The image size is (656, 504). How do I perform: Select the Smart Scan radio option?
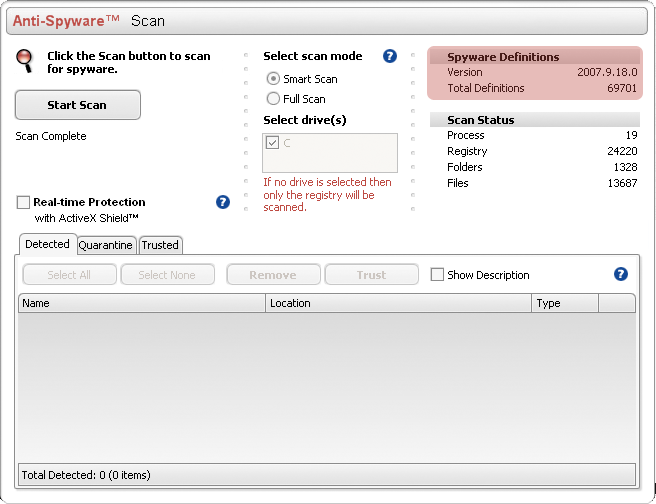273,79
